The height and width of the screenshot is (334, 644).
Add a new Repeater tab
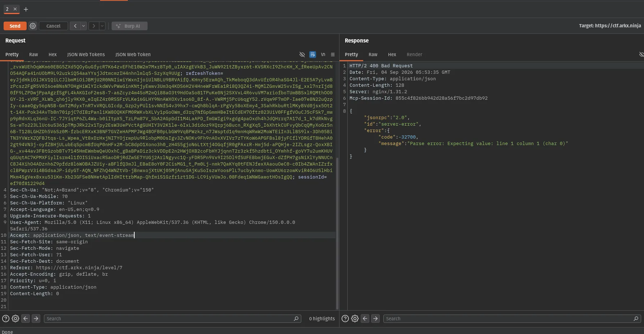tap(26, 9)
